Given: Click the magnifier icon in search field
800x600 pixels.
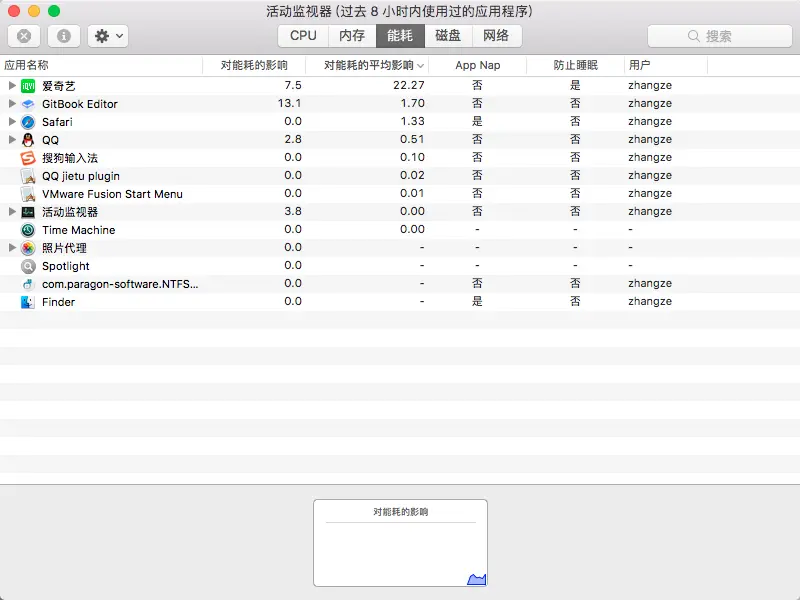Looking at the screenshot, I should (693, 36).
